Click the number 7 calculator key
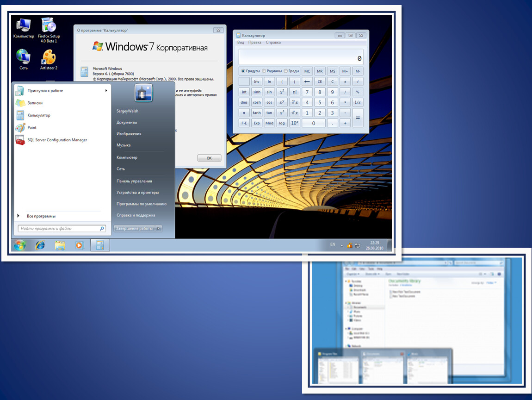532x400 pixels. tap(307, 92)
